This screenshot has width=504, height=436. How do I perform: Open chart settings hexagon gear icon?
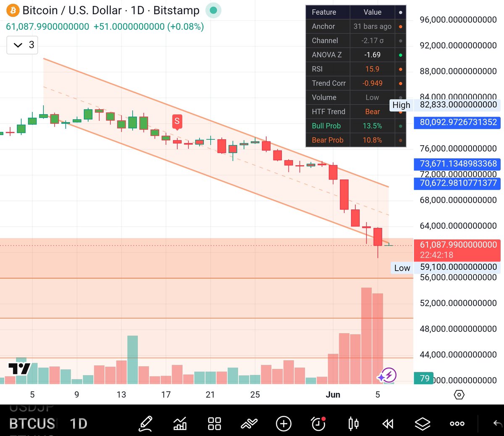point(459,395)
